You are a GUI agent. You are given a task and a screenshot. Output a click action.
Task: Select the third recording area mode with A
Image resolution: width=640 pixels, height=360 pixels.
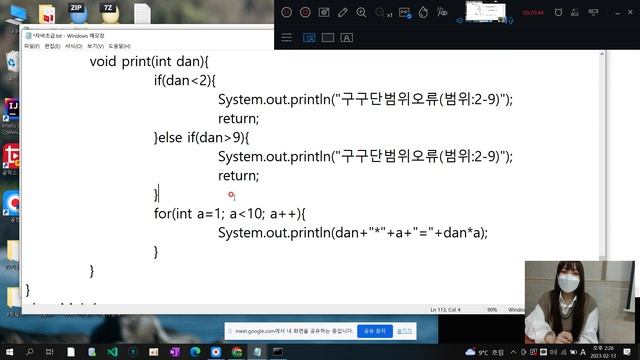(x=347, y=38)
